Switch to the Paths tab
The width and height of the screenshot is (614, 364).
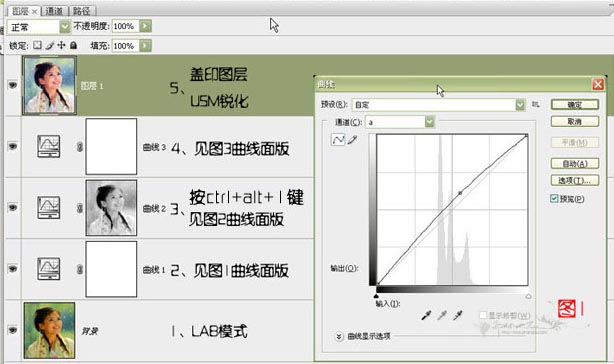pyautogui.click(x=81, y=11)
